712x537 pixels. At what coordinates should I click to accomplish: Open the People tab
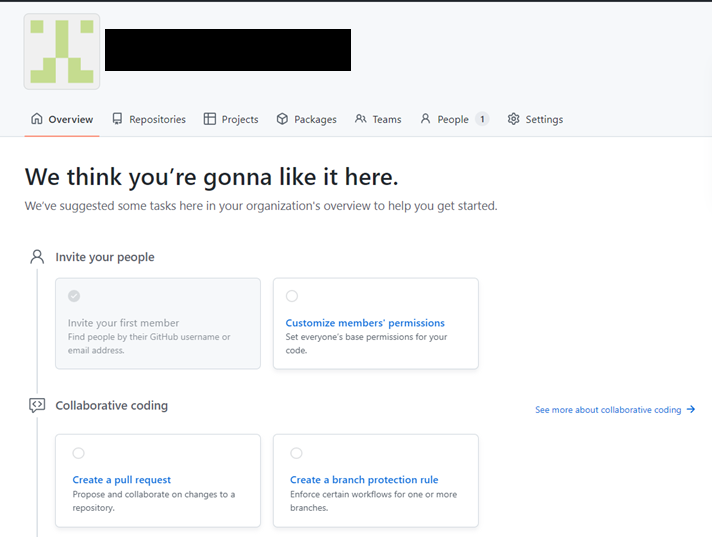(454, 119)
